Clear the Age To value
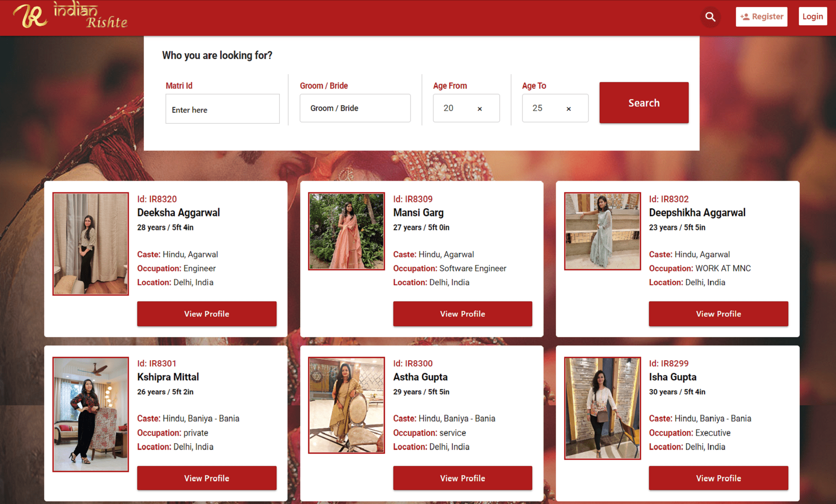Image resolution: width=836 pixels, height=504 pixels. click(x=568, y=109)
